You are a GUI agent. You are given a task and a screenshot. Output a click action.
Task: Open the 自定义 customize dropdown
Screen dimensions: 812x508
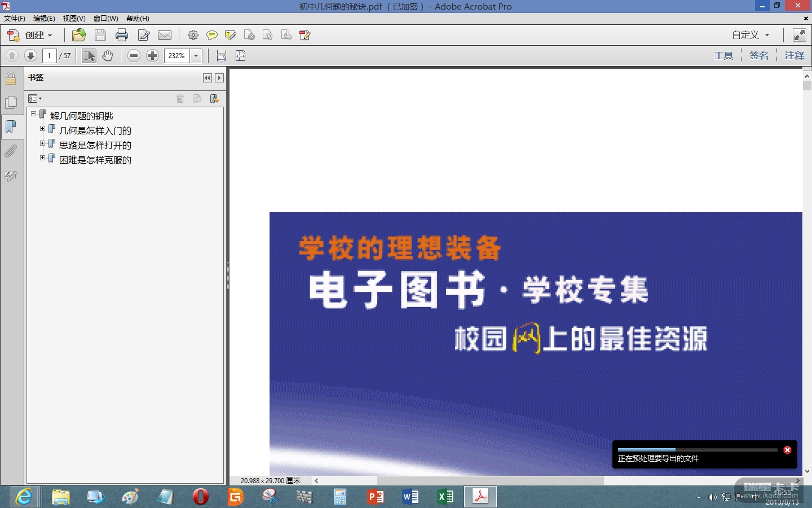(x=751, y=35)
